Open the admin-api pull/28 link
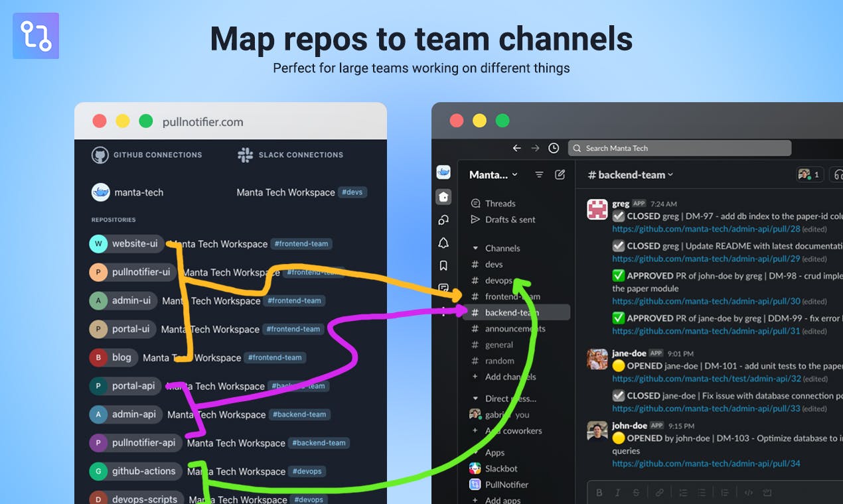 pos(706,229)
